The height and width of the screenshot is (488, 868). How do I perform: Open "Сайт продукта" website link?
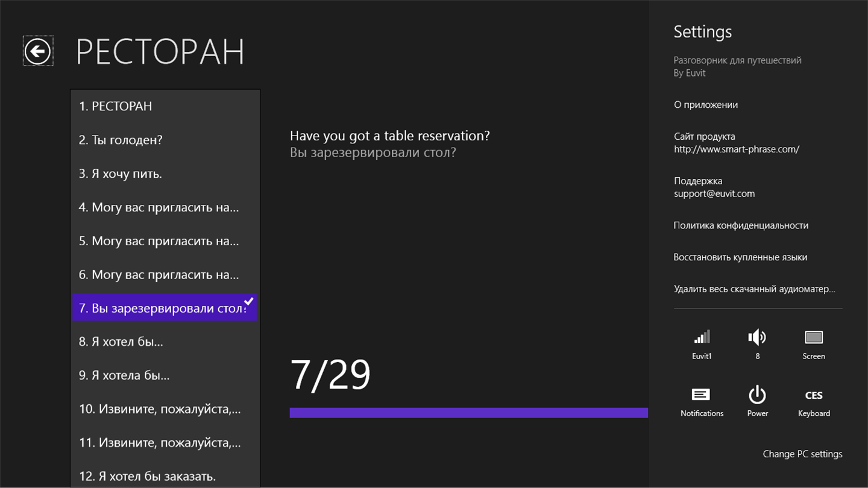tap(737, 143)
